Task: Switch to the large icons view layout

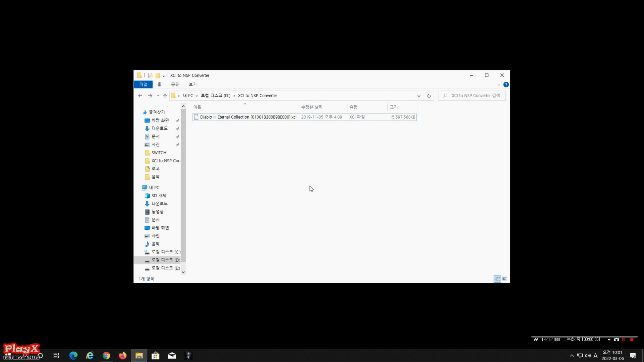Action: point(505,279)
